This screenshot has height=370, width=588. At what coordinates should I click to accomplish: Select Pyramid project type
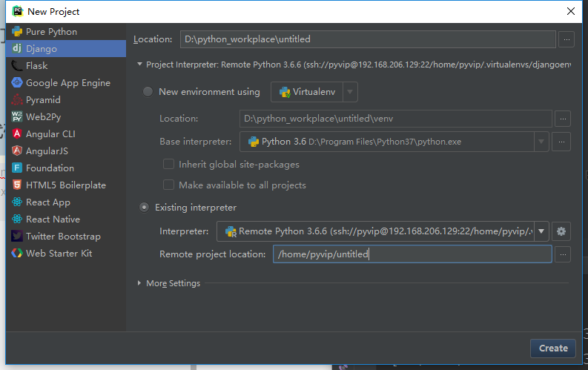point(66,99)
